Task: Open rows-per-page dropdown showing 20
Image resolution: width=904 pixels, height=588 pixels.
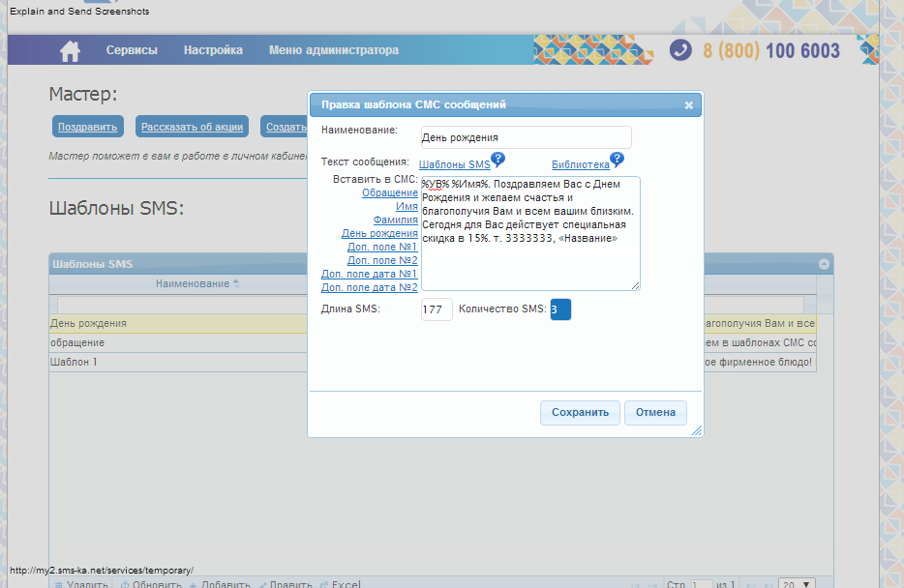Action: [x=797, y=583]
